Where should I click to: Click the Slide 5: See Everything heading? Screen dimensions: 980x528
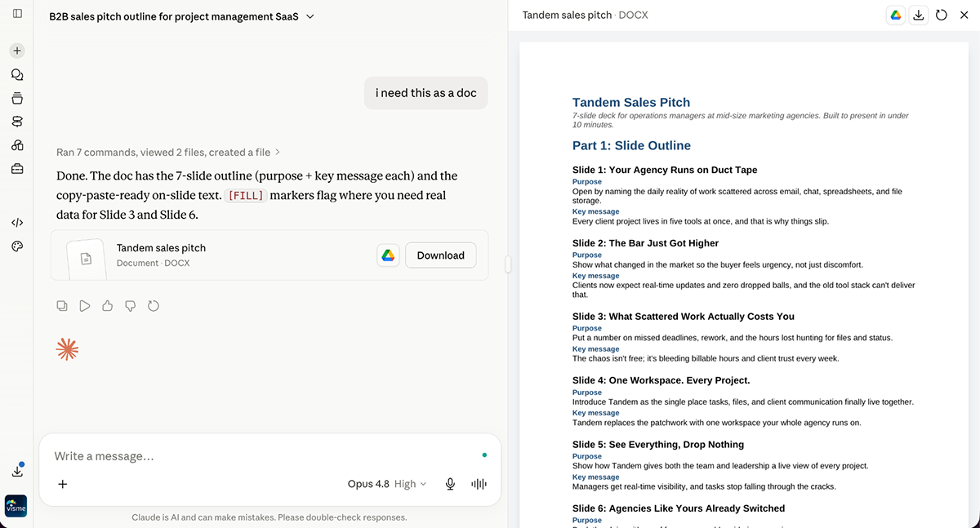click(658, 445)
